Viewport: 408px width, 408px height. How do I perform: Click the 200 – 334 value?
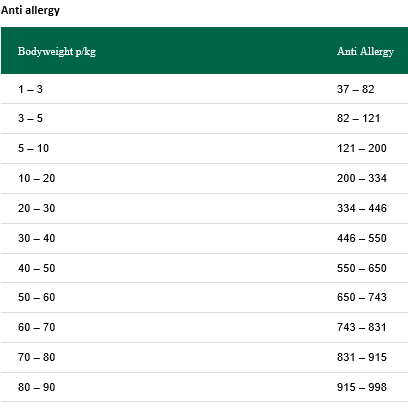pyautogui.click(x=362, y=178)
